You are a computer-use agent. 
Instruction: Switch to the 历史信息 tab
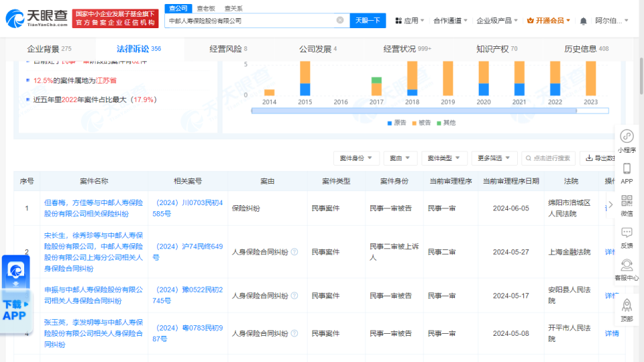point(586,49)
